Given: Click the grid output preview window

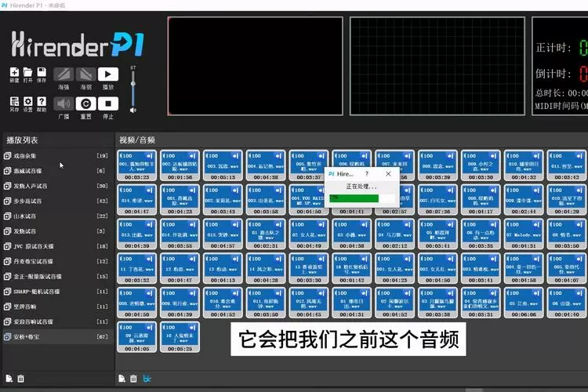Looking at the screenshot, I should (x=437, y=66).
